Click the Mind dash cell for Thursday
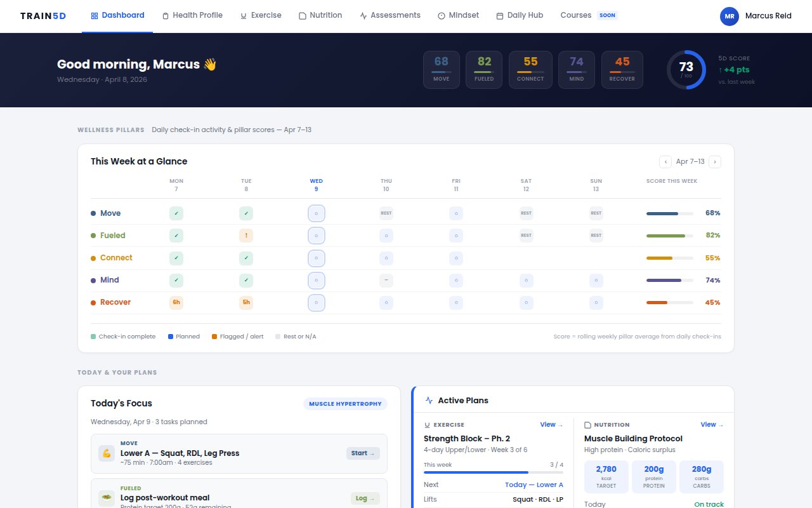 click(x=386, y=280)
